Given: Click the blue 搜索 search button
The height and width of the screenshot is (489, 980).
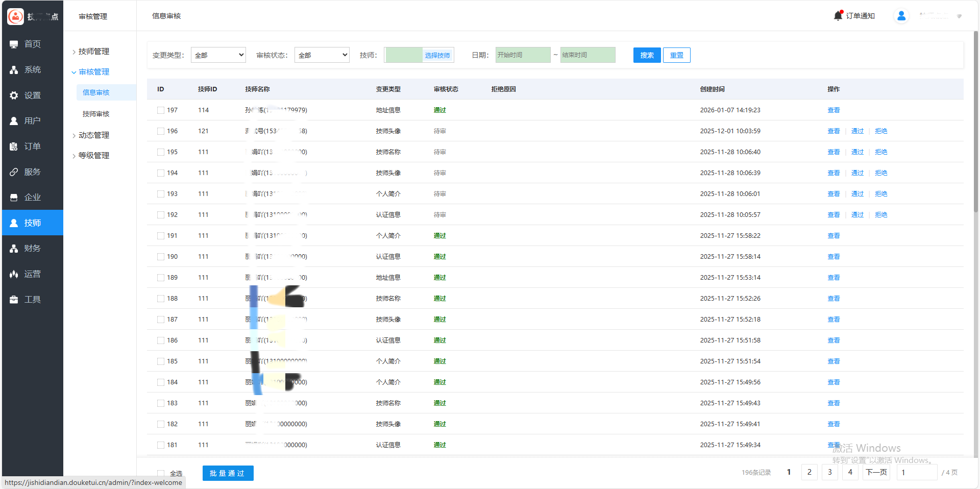Looking at the screenshot, I should click(647, 55).
